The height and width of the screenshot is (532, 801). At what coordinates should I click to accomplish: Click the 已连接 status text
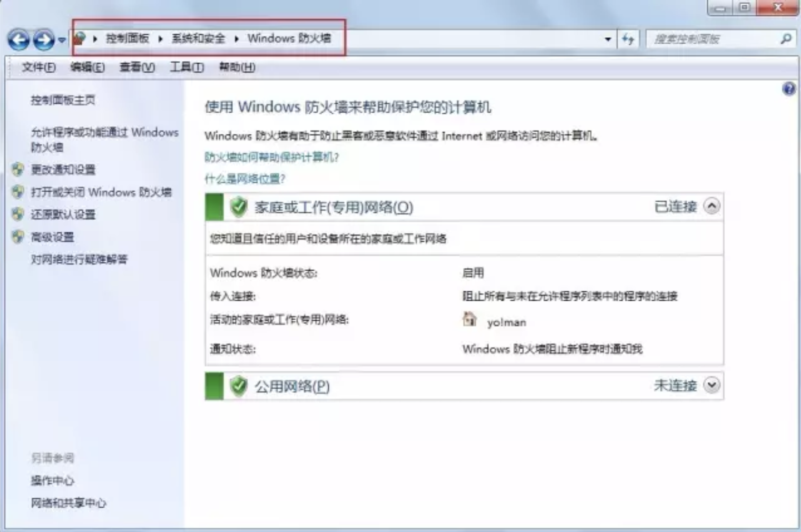coord(675,206)
